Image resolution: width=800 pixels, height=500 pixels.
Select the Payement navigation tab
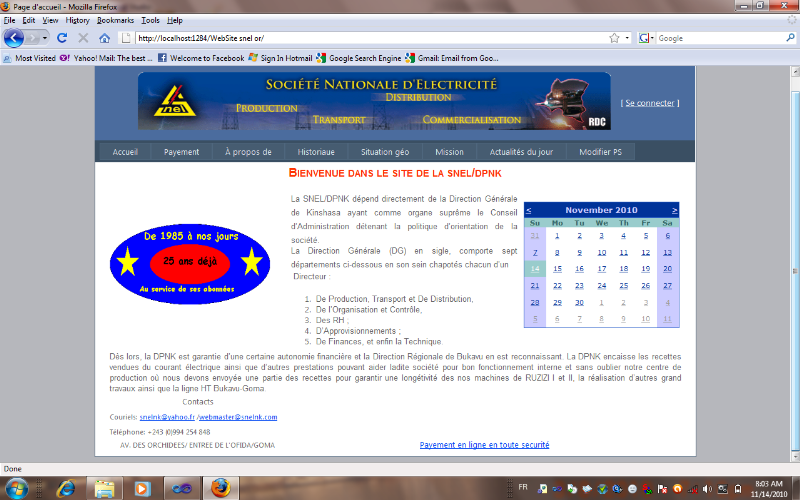181,152
